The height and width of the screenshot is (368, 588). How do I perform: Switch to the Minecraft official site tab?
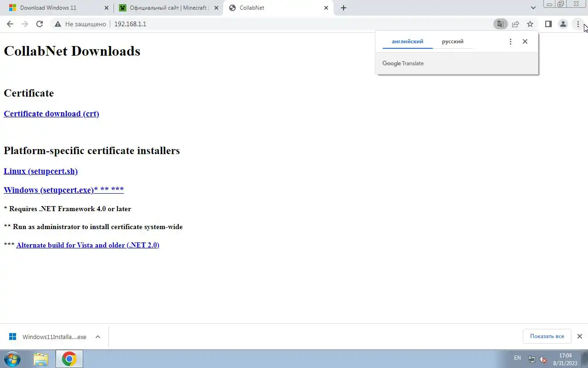[x=168, y=8]
